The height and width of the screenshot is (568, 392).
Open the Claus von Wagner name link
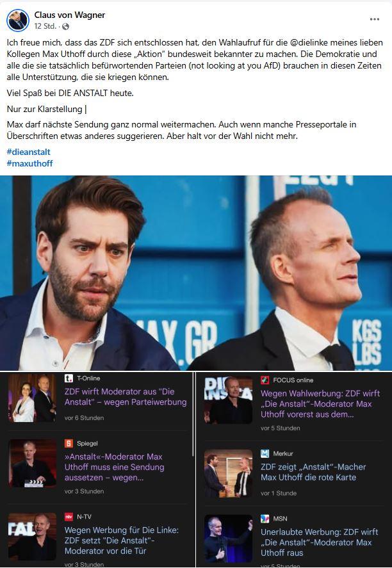pyautogui.click(x=70, y=15)
